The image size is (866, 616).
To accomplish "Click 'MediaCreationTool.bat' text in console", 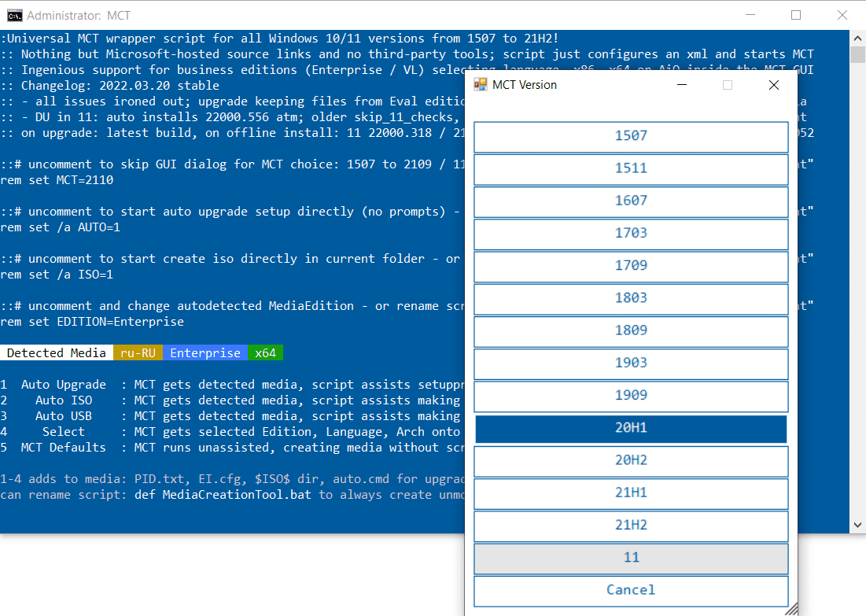I will pyautogui.click(x=237, y=495).
